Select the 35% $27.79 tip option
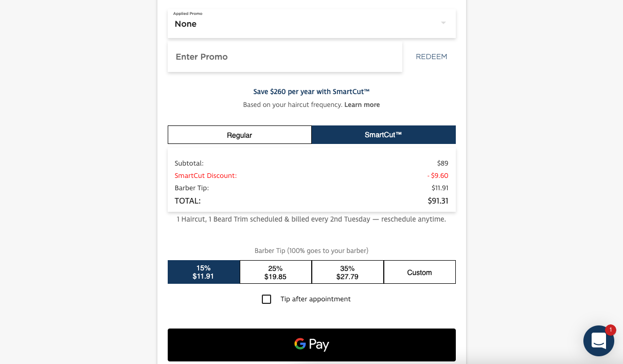Screen dimensions: 623x364 click(x=348, y=272)
